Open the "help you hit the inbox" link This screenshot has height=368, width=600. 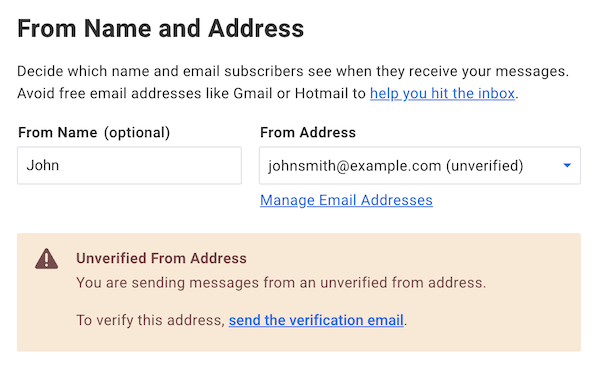442,93
